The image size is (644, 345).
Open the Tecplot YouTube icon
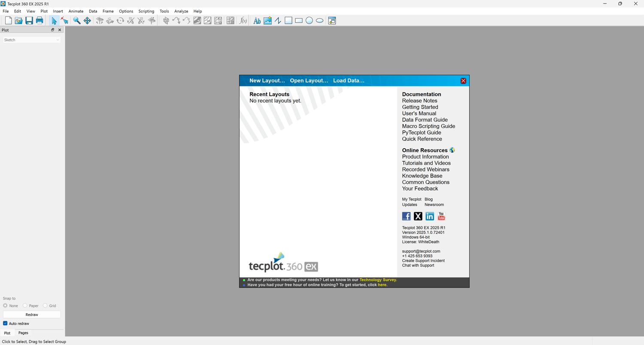[441, 216]
